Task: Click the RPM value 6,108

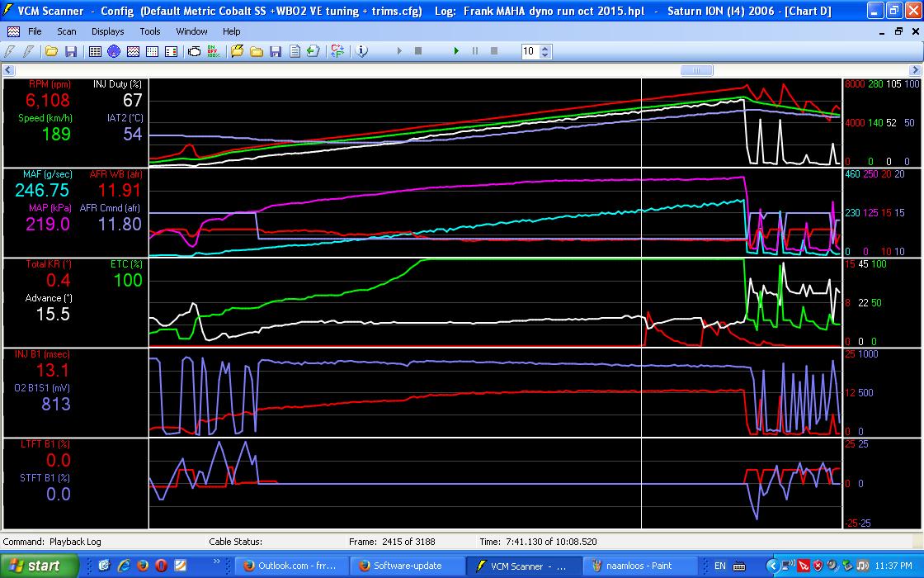Action: 48,100
